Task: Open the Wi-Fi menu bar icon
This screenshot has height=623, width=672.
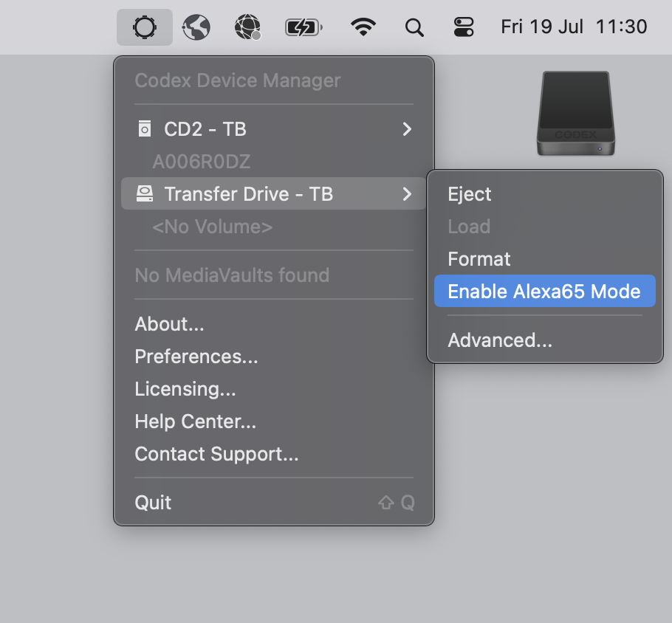Action: pyautogui.click(x=362, y=28)
